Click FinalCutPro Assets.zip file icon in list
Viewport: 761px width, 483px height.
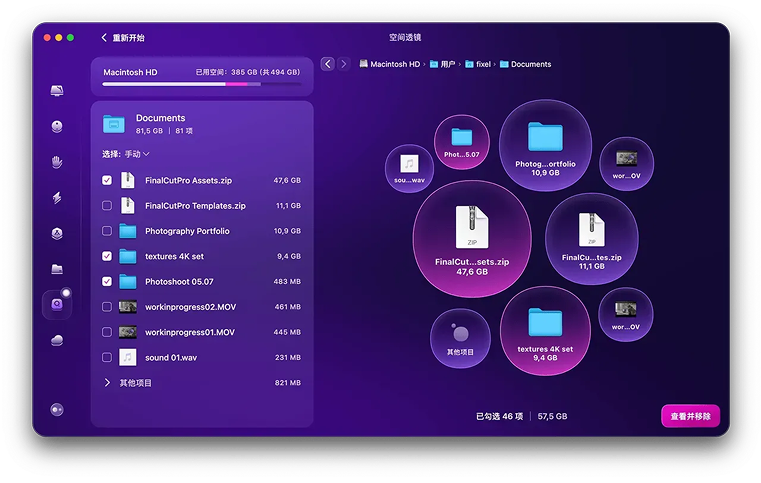click(x=127, y=180)
